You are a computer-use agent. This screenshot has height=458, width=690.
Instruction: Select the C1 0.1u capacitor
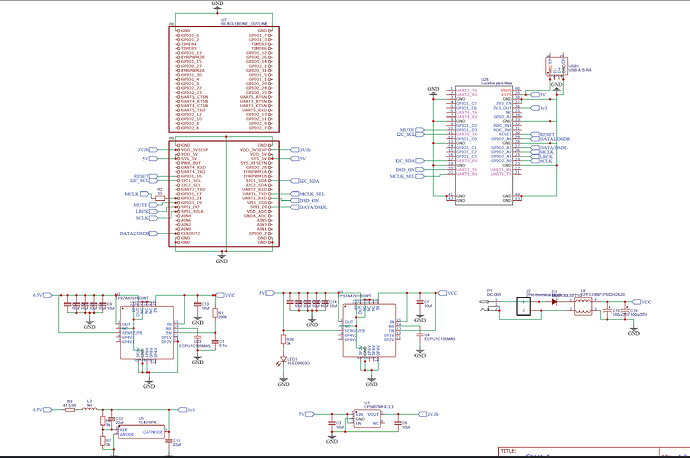coord(215,342)
